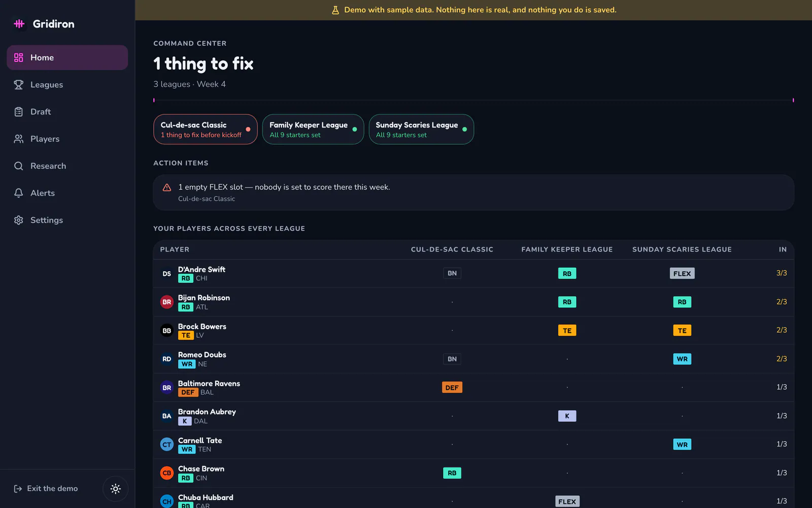The width and height of the screenshot is (812, 508).
Task: Select the Cul-de-sac Classic league card
Action: click(206, 130)
